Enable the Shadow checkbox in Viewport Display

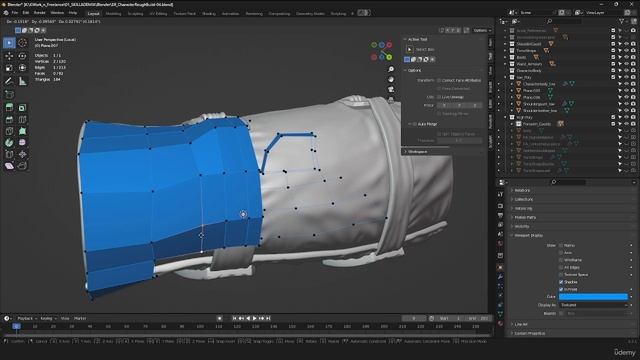pos(561,282)
